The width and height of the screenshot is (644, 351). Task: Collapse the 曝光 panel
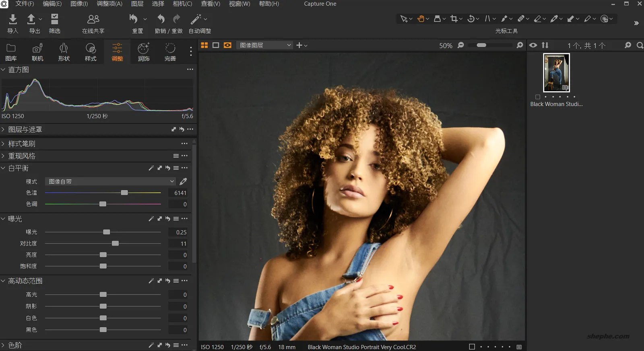[x=3, y=219]
